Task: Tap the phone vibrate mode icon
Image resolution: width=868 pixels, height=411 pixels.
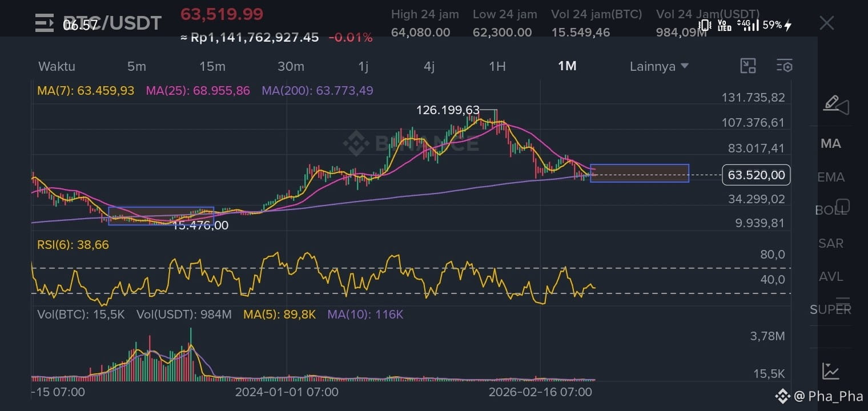Action: (x=705, y=25)
